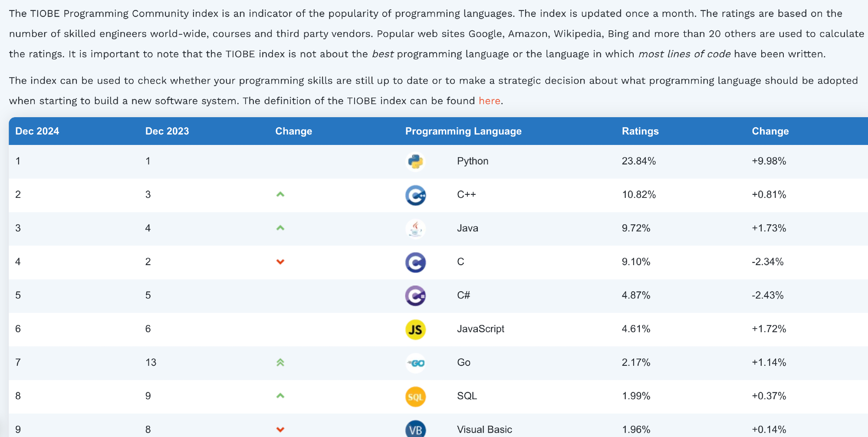Image resolution: width=868 pixels, height=437 pixels.
Task: Click the green up arrow for C++
Action: pos(280,194)
